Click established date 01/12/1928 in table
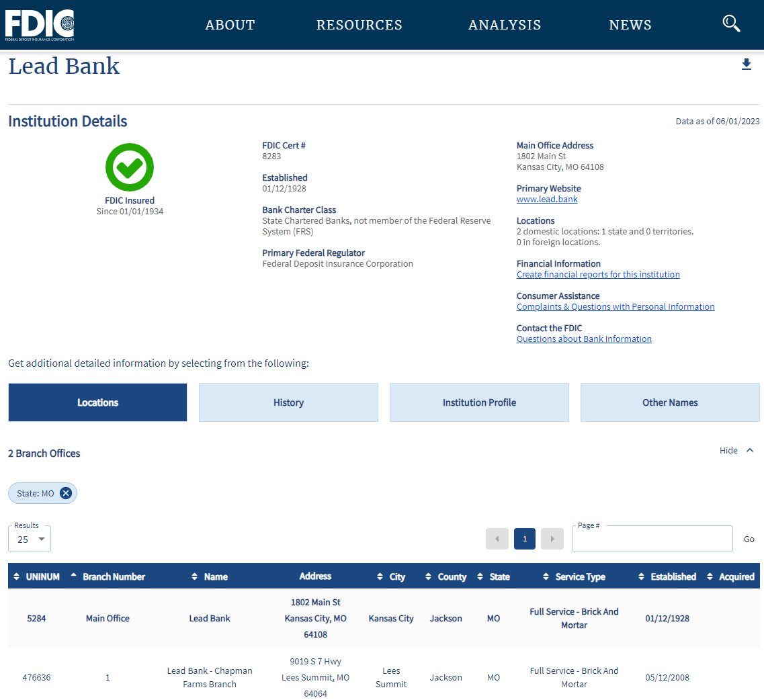 (x=667, y=618)
